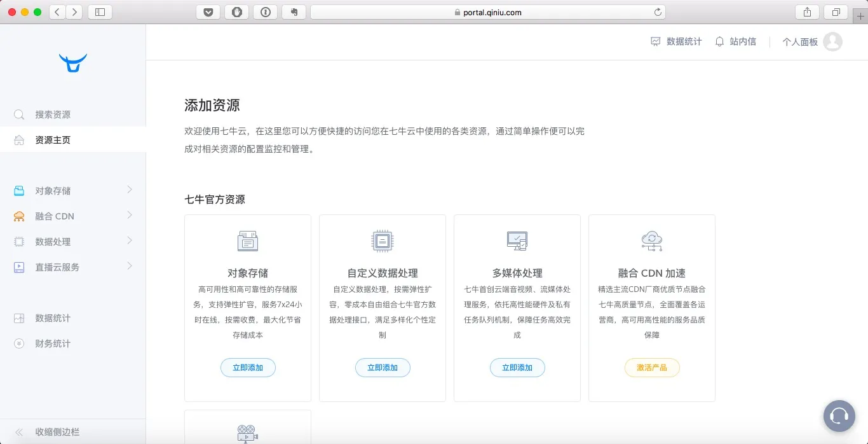Image resolution: width=868 pixels, height=444 pixels.
Task: Click 立即添加 under 自定义数据处理 card
Action: click(x=383, y=368)
